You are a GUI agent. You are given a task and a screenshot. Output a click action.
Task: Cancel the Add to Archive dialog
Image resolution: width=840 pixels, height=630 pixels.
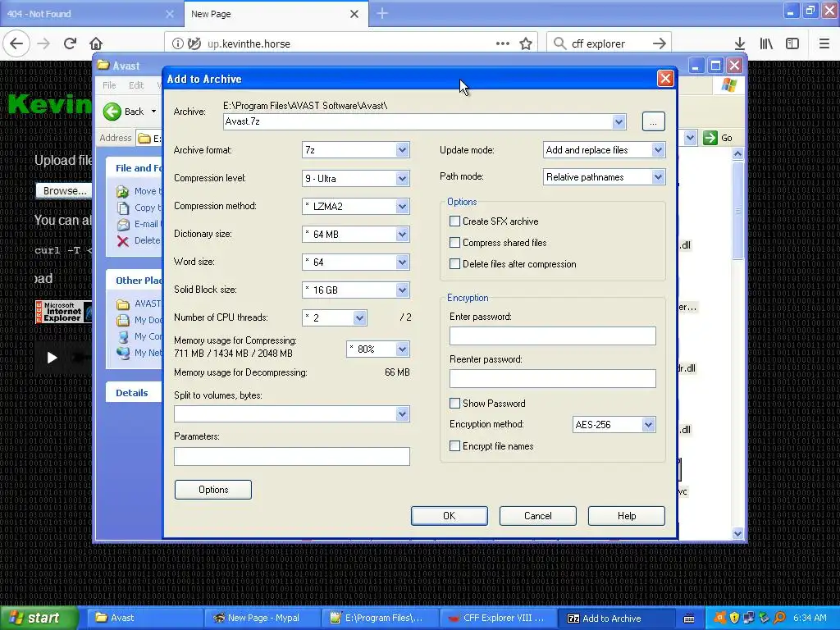click(538, 515)
